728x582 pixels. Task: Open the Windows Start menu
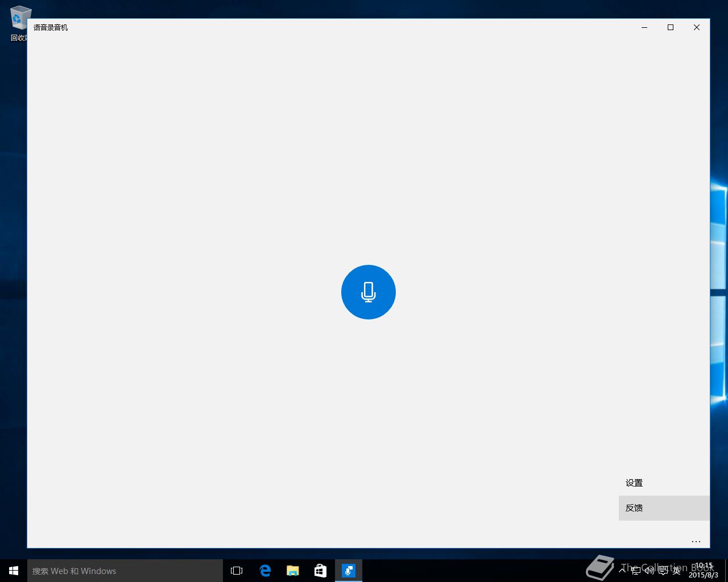pyautogui.click(x=14, y=571)
